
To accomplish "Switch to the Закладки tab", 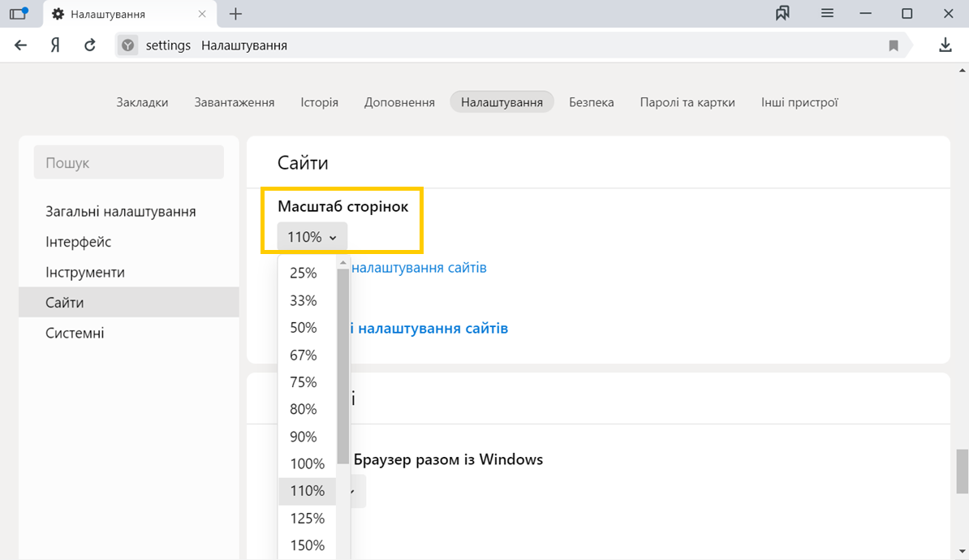I will 142,102.
